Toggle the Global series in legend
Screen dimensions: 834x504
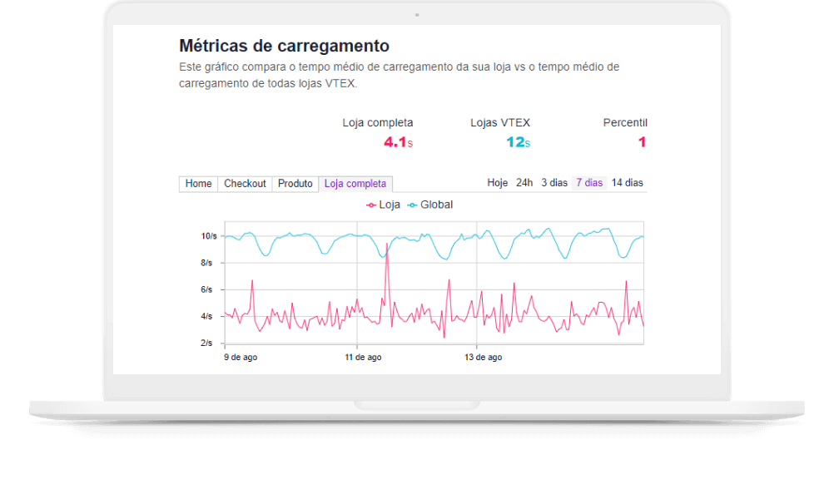coord(430,205)
